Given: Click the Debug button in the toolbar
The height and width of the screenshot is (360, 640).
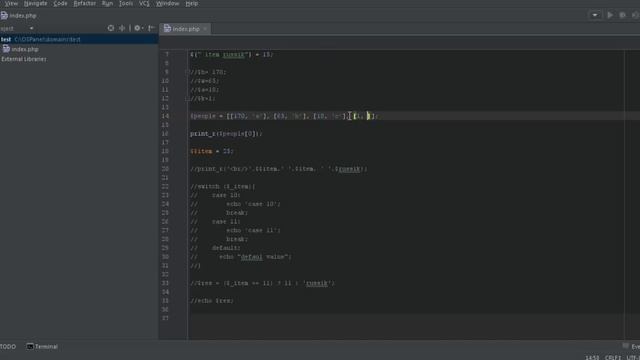Looking at the screenshot, I should coord(622,15).
